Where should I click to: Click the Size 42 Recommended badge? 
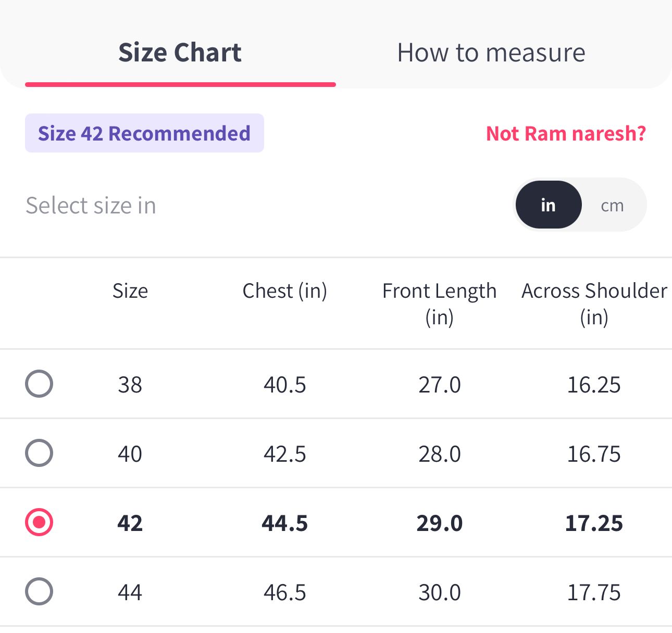tap(144, 134)
